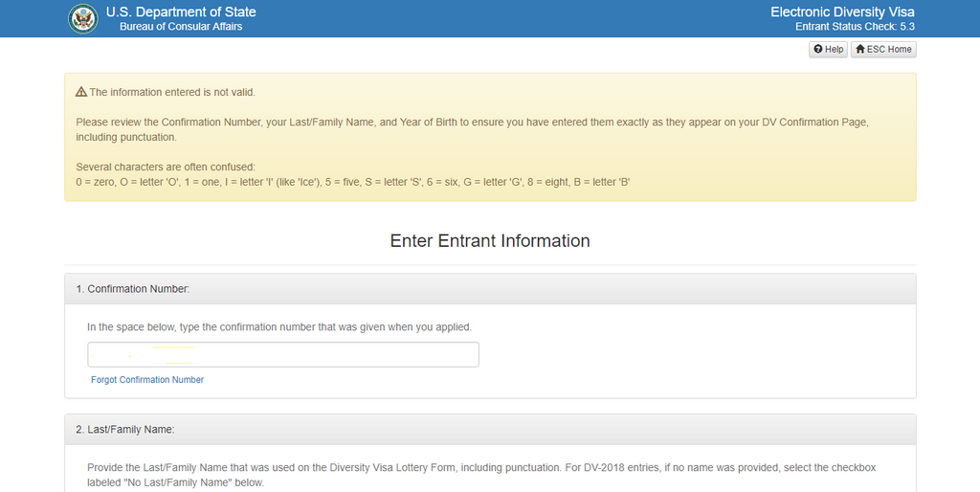Click the Department of State seal logo
The width and height of the screenshot is (980, 492).
[x=83, y=18]
